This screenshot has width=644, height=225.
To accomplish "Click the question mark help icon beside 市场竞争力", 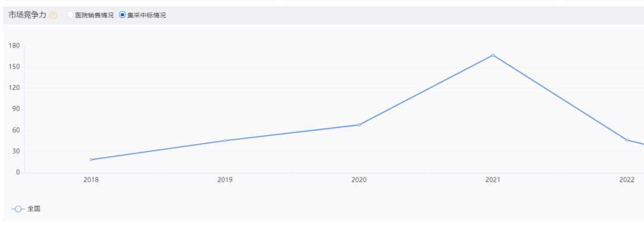I will click(x=53, y=15).
